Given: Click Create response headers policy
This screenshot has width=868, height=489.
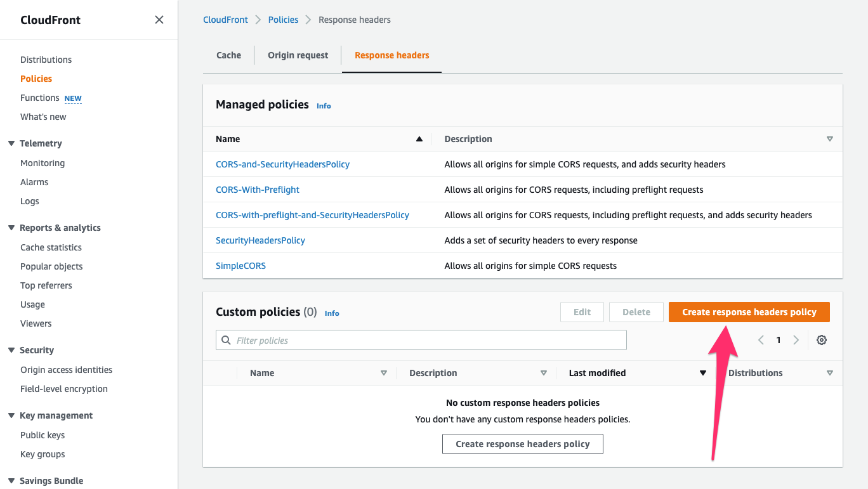Looking at the screenshot, I should coord(749,311).
